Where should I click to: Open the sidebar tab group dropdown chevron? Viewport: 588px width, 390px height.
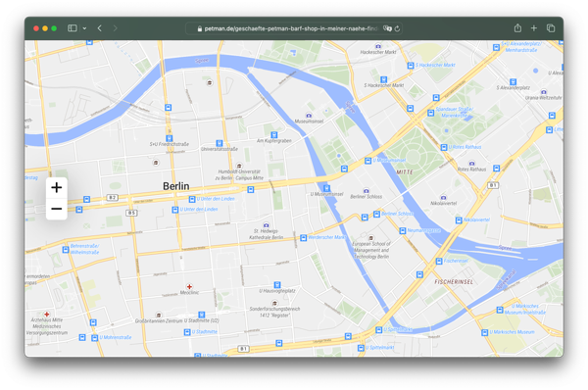click(x=84, y=28)
